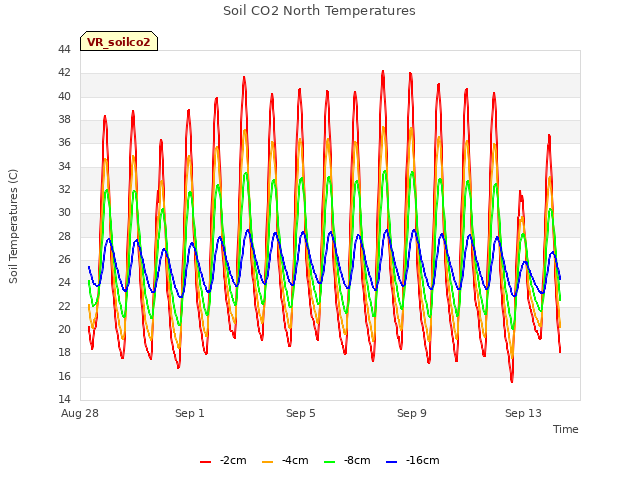Toggle the -8cm series legend entry
The height and width of the screenshot is (480, 640).
[x=347, y=460]
